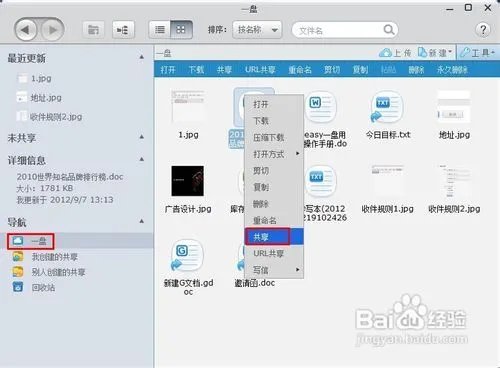Click 复制 in the blue action bar
The width and height of the screenshot is (500, 368).
point(360,70)
